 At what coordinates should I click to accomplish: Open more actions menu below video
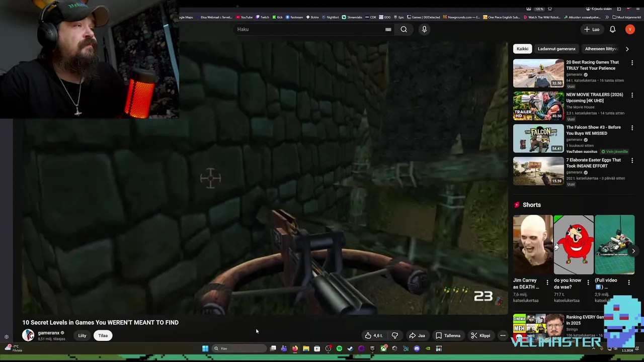pos(503,335)
